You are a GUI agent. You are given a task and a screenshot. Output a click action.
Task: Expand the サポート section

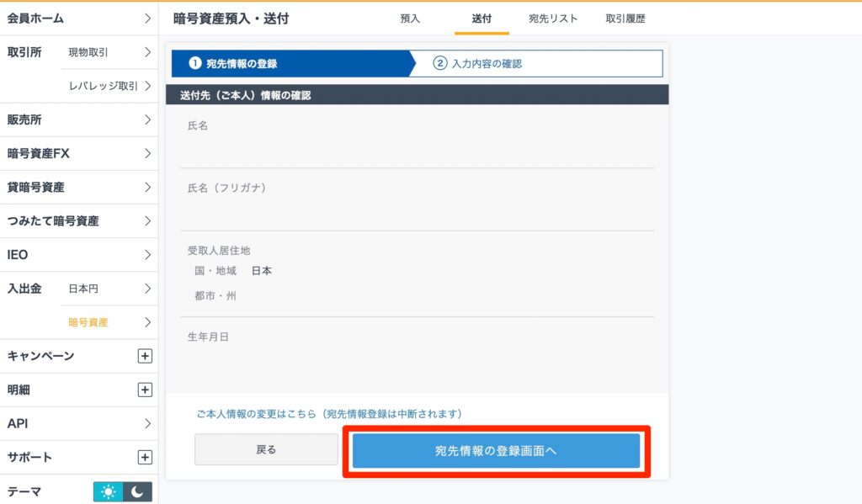(144, 457)
